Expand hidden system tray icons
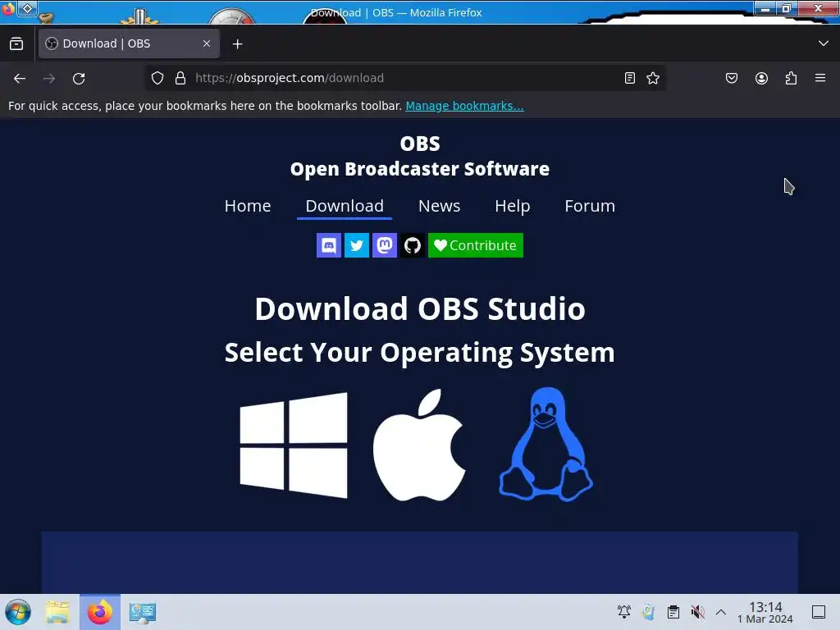The width and height of the screenshot is (840, 630). click(x=721, y=612)
